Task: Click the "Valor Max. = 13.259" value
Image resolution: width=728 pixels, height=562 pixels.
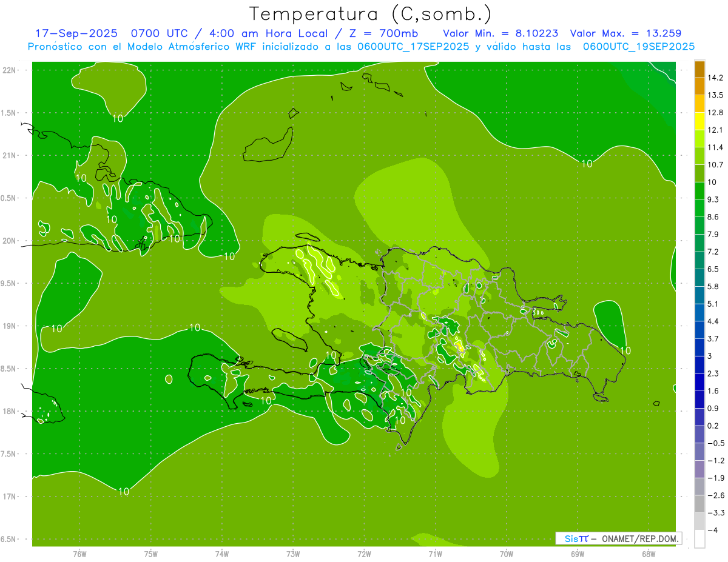Action: point(626,33)
